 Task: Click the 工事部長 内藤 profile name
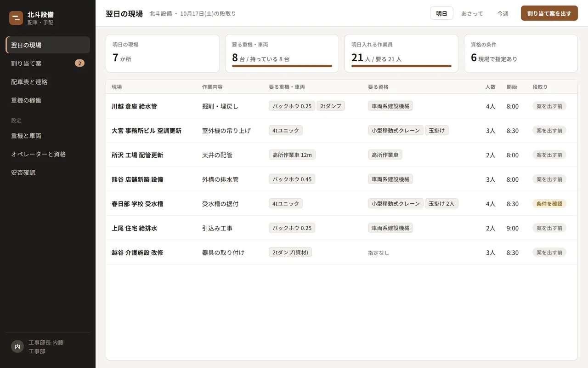pos(46,343)
